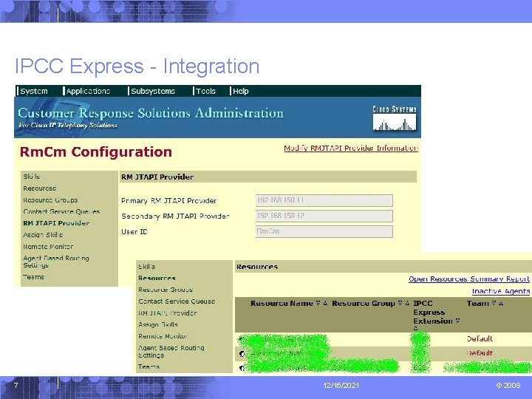Image resolution: width=532 pixels, height=399 pixels.
Task: Click the Secondary RM JTAPI Provider field
Action: point(324,216)
